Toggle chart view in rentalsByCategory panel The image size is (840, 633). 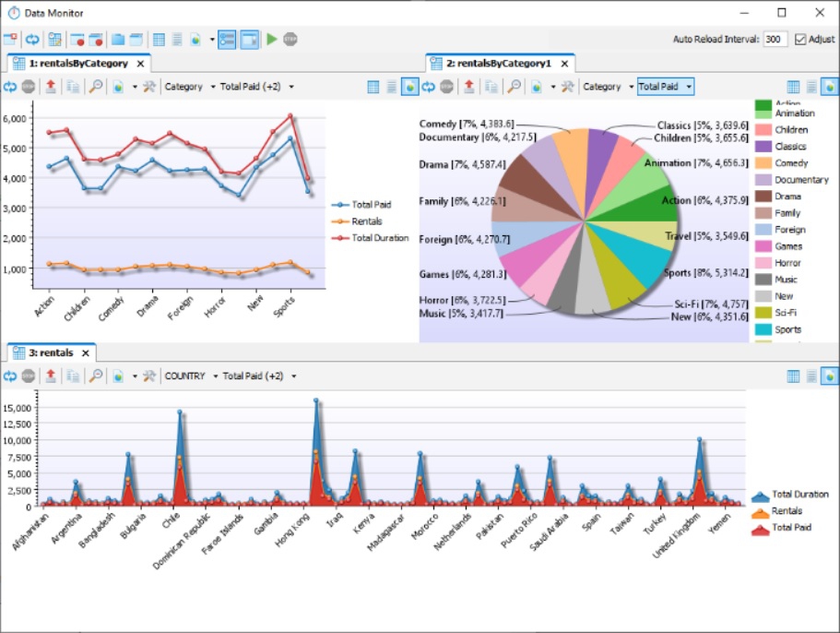pyautogui.click(x=409, y=87)
